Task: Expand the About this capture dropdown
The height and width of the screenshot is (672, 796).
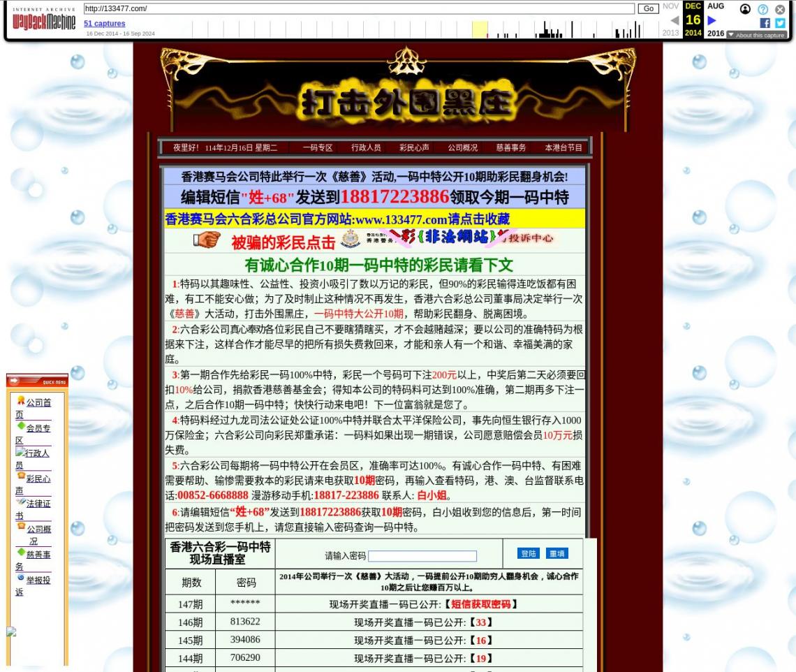Action: coord(756,35)
